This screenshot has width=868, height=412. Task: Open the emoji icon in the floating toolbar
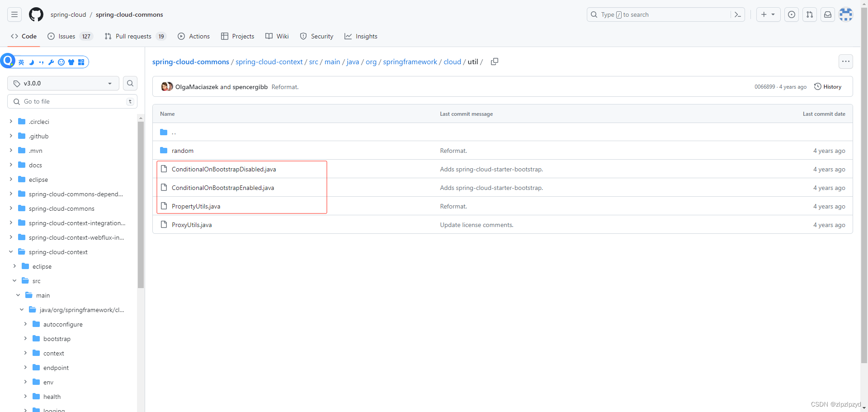61,62
